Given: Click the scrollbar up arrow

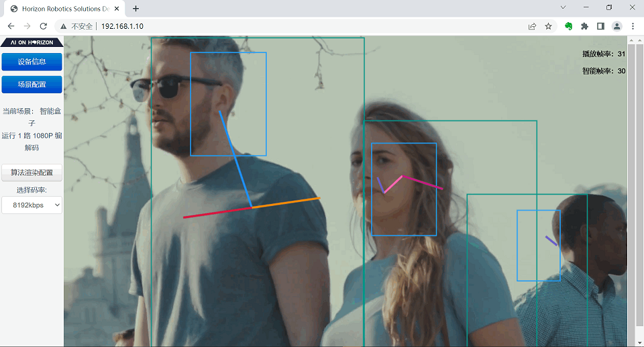Looking at the screenshot, I should point(639,40).
